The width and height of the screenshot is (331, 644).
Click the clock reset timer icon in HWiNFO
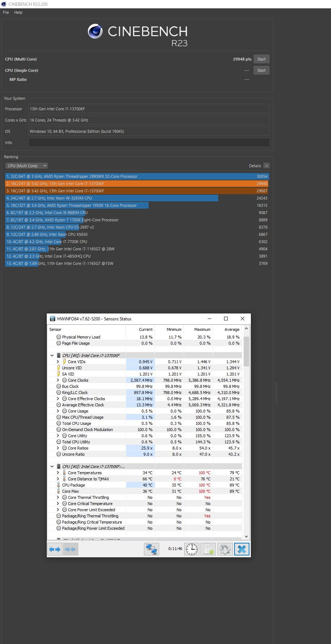pyautogui.click(x=192, y=549)
